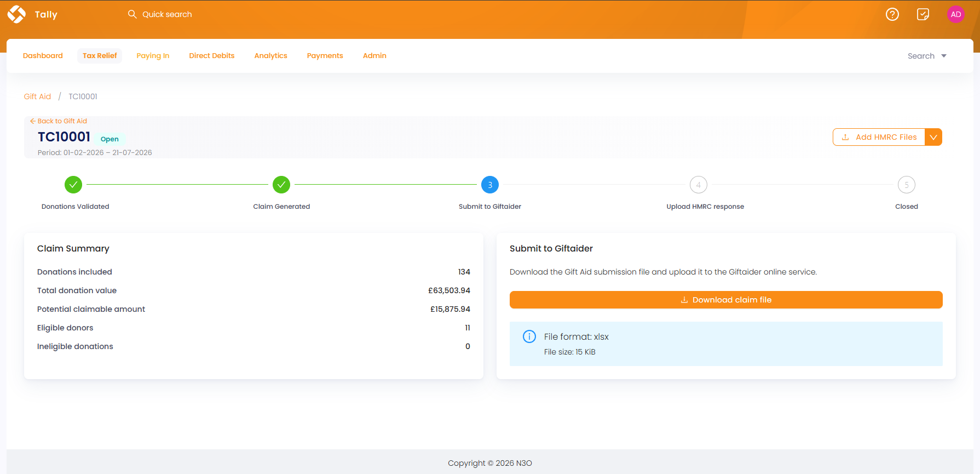Open the Analytics tab
The width and height of the screenshot is (980, 474).
pos(270,55)
